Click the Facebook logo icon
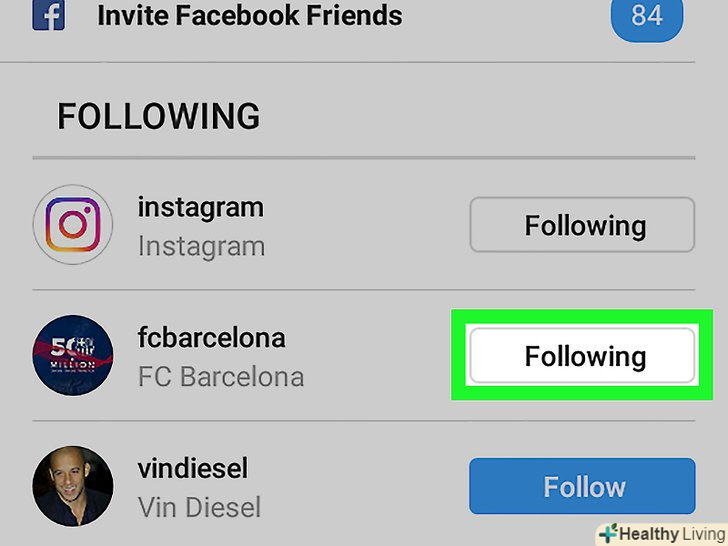 48,15
